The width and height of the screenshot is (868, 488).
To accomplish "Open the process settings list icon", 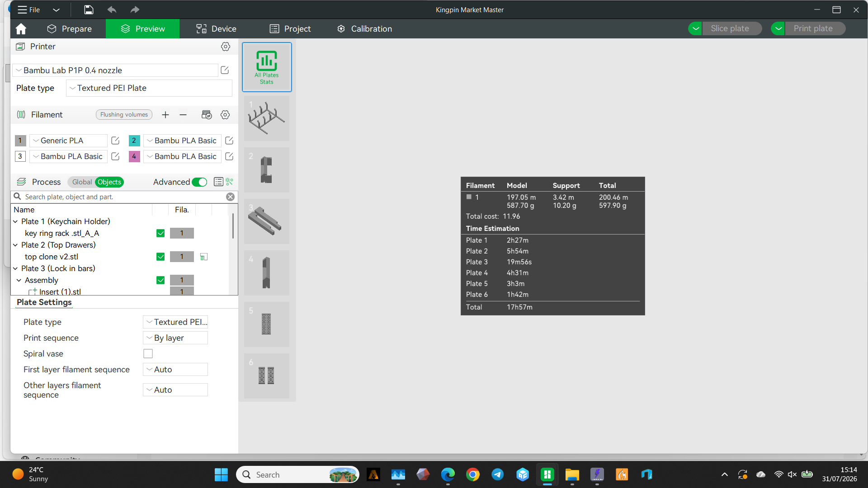I will [218, 182].
